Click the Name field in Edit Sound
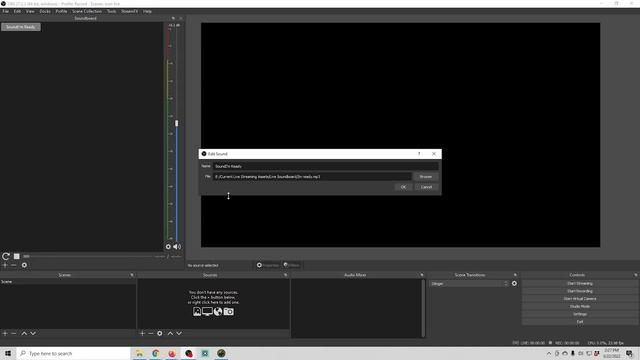The image size is (640, 360). click(325, 166)
